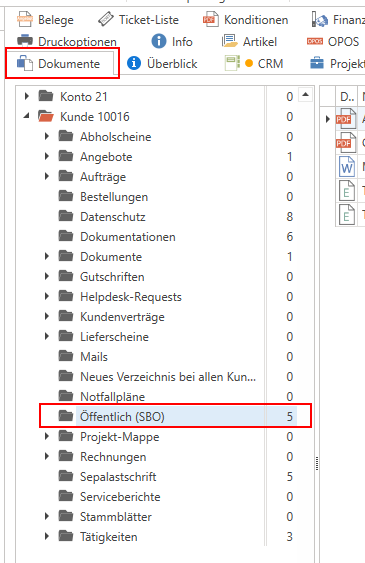Click the Finanz tab icon
Viewport: 365px width, 563px height.
[x=320, y=19]
